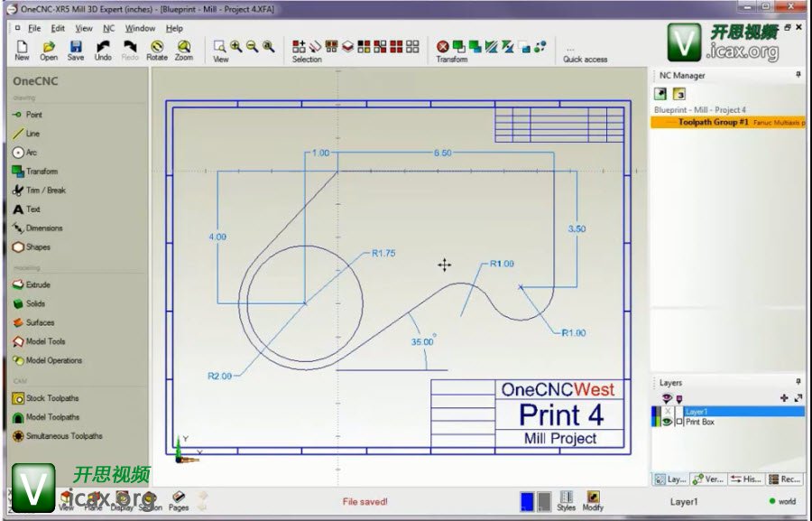Click the red X delete icon in Transform
Image resolution: width=812 pixels, height=521 pixels.
443,47
